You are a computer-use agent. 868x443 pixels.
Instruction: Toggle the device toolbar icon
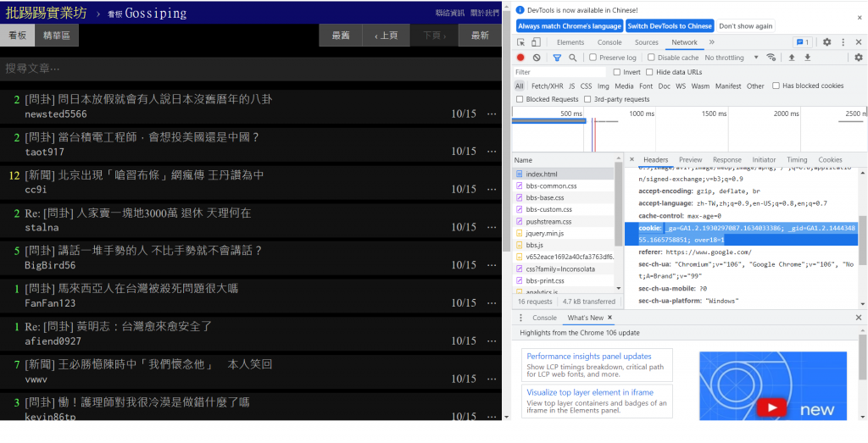(536, 42)
